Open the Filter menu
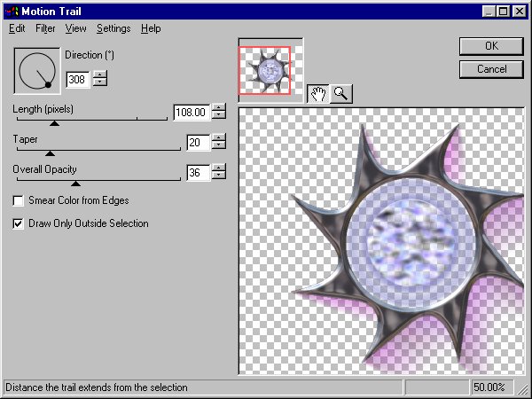 45,28
